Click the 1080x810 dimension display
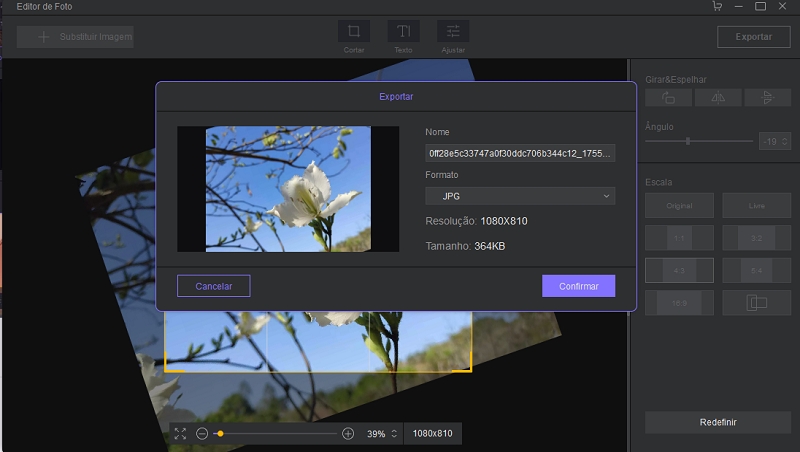The image size is (800, 452). pyautogui.click(x=433, y=434)
